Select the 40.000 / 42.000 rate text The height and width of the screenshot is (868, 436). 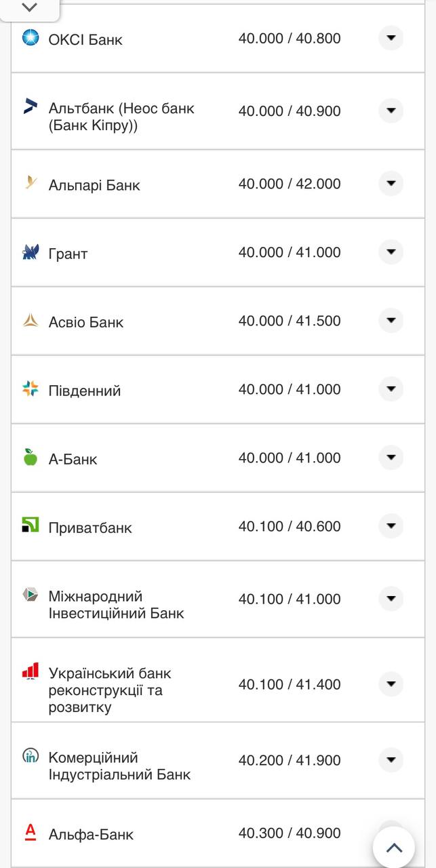point(291,183)
